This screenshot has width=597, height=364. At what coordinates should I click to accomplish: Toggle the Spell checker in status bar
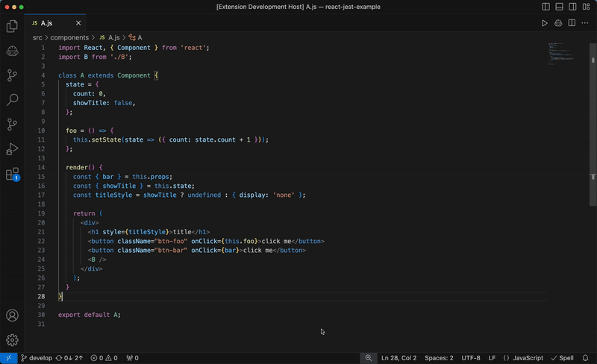[x=563, y=358]
